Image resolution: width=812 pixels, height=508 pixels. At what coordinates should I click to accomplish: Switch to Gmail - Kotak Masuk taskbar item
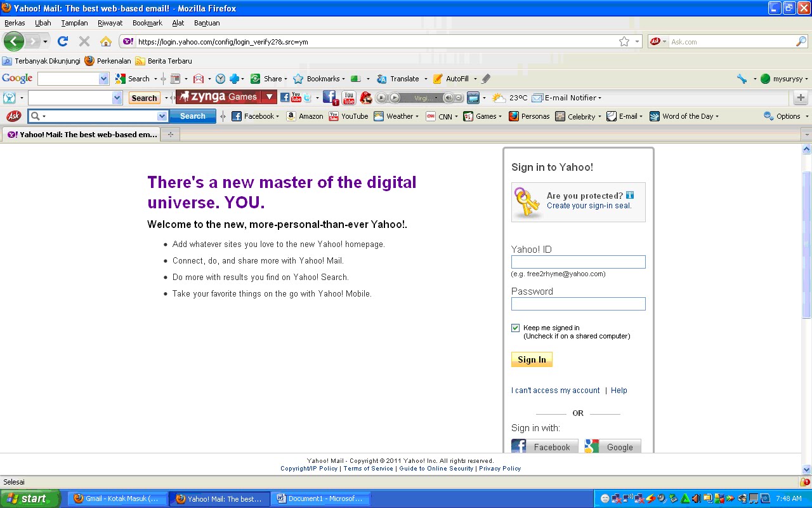coord(119,499)
